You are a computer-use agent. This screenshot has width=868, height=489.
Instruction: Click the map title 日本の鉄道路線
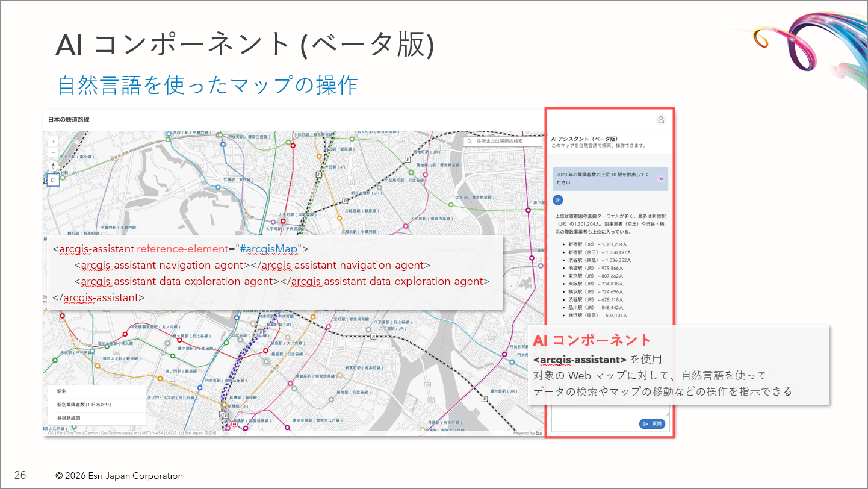pyautogui.click(x=69, y=120)
